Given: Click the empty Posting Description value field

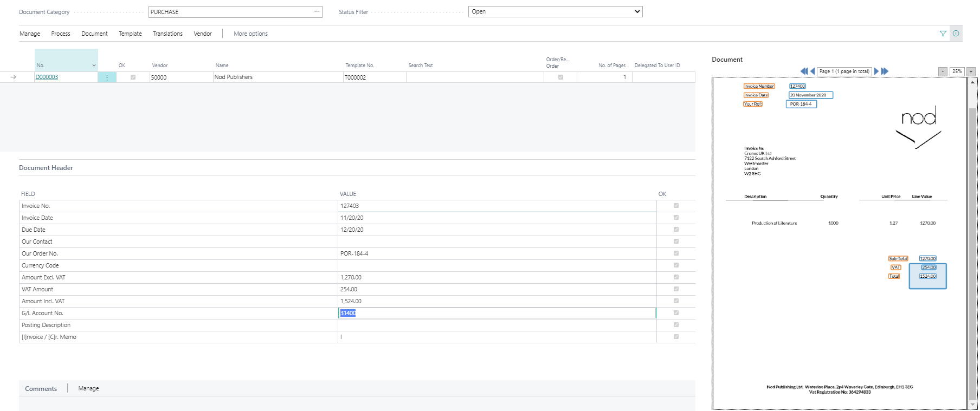Looking at the screenshot, I should (497, 325).
